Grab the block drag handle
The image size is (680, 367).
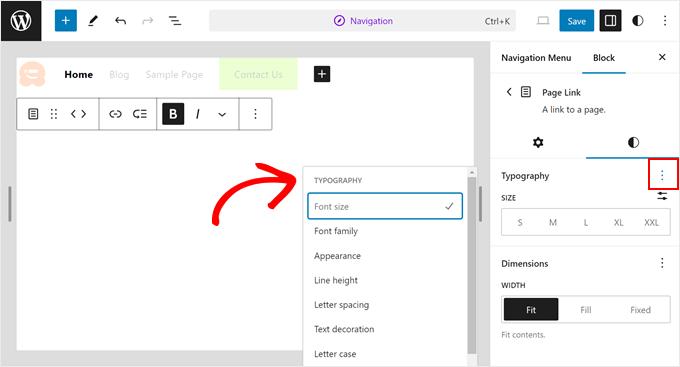[54, 114]
